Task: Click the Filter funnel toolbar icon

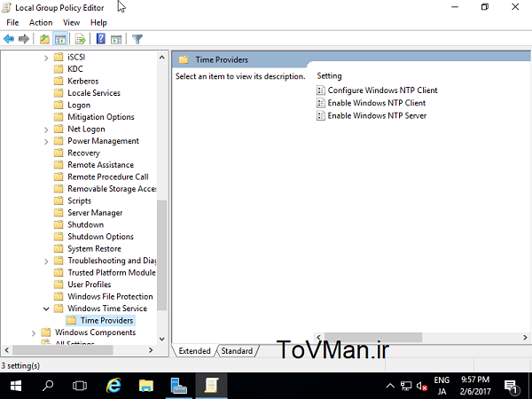Action: [x=137, y=39]
